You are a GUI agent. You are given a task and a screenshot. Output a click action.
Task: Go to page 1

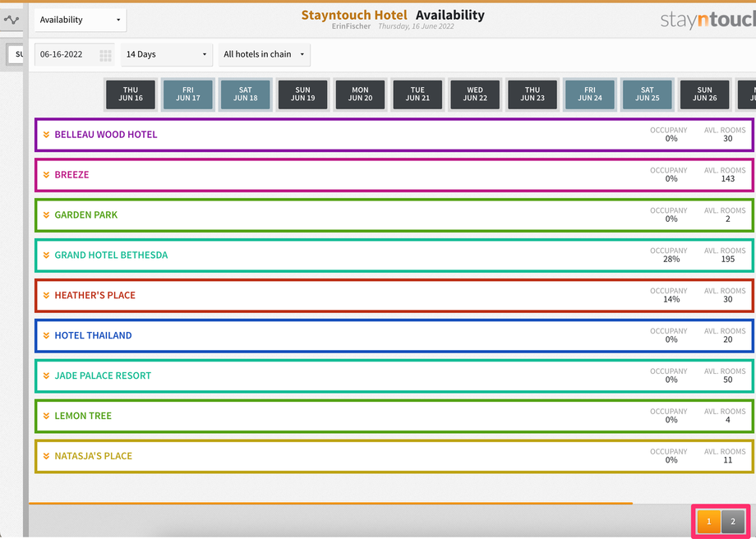click(x=708, y=522)
